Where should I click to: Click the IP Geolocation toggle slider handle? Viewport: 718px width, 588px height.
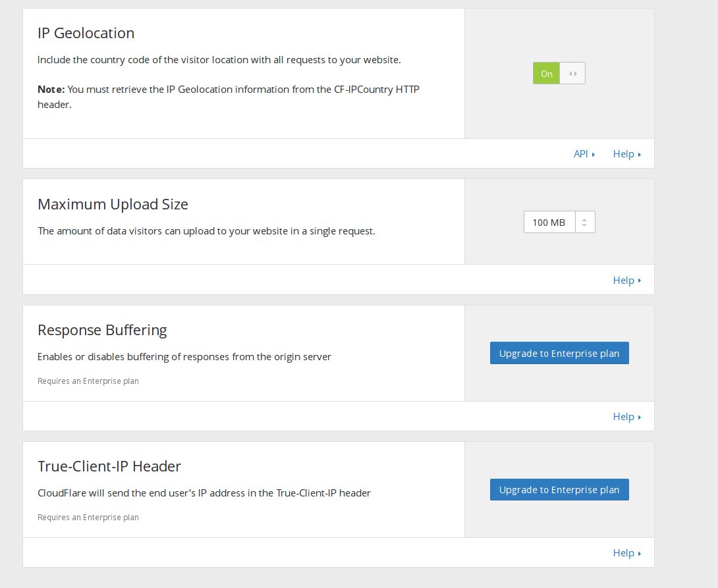point(572,73)
